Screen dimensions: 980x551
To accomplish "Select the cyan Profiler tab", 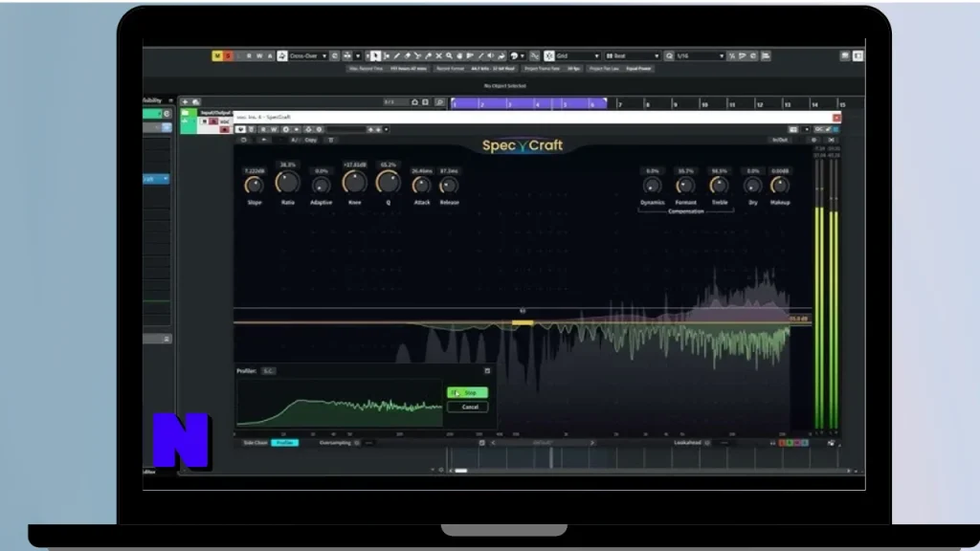I will click(285, 443).
